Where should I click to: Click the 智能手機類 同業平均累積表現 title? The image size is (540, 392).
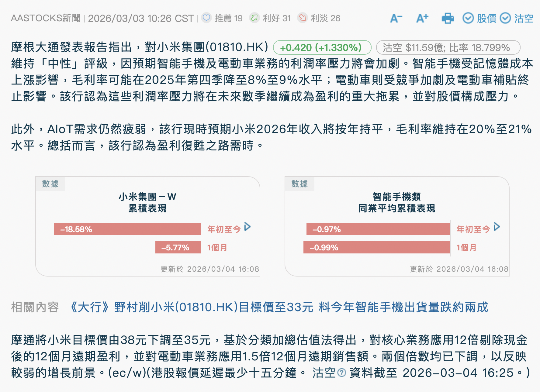pyautogui.click(x=397, y=202)
